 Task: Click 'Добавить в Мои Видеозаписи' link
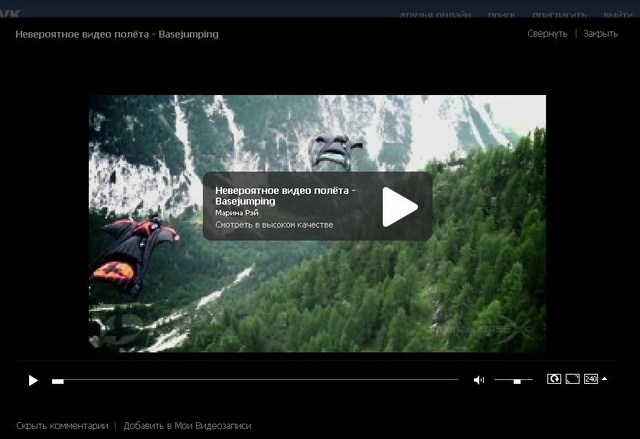pyautogui.click(x=187, y=426)
